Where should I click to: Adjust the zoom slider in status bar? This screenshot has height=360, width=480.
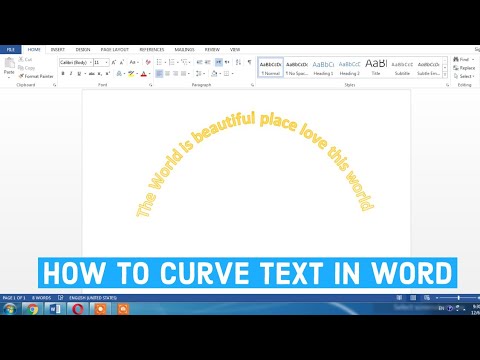click(459, 298)
